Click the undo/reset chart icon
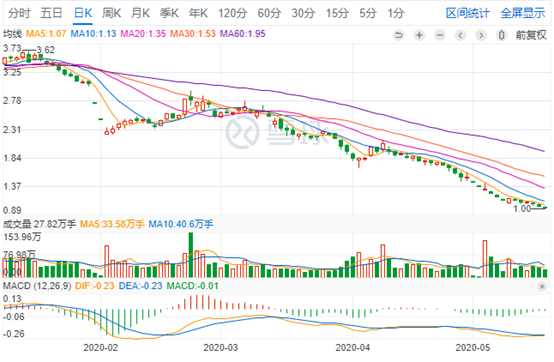Screen dimensions: 554x362 tap(399, 35)
